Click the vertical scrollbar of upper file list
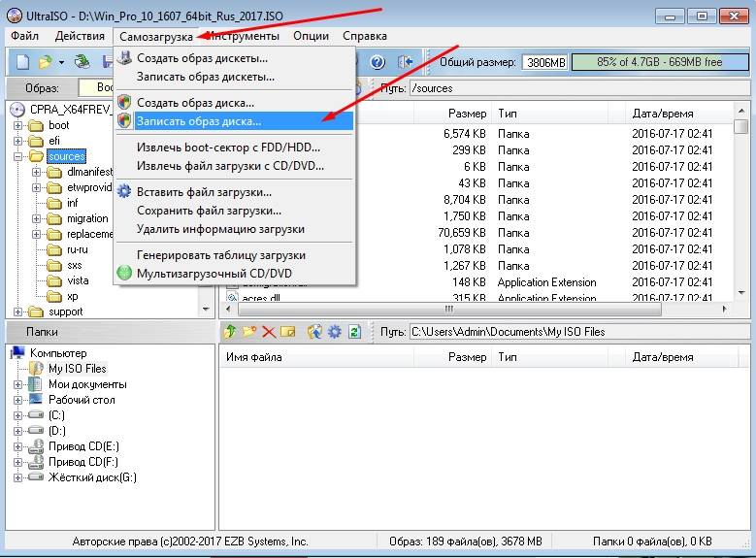 pos(741,203)
